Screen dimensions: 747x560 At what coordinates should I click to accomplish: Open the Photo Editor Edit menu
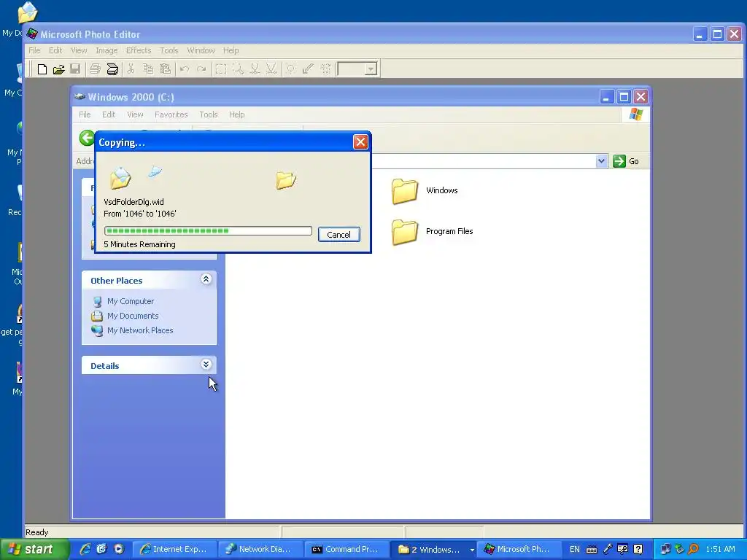55,50
